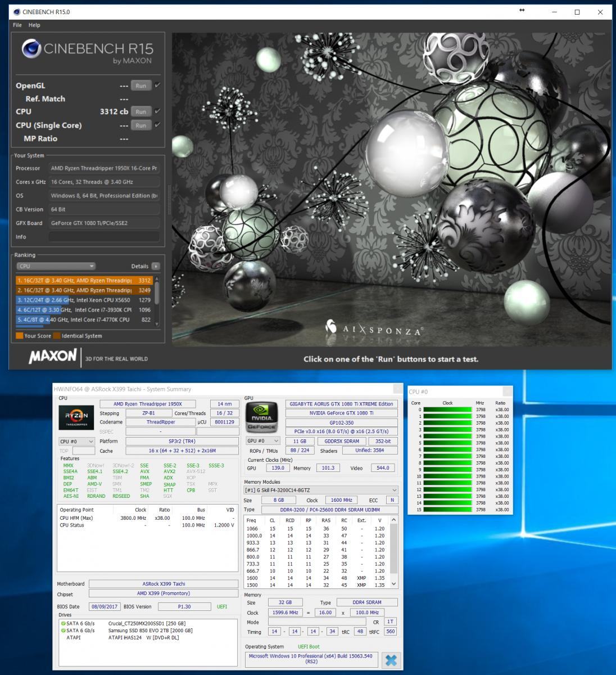The image size is (616, 675).
Task: Open the CPU #0 selector dropdown
Action: (x=76, y=442)
